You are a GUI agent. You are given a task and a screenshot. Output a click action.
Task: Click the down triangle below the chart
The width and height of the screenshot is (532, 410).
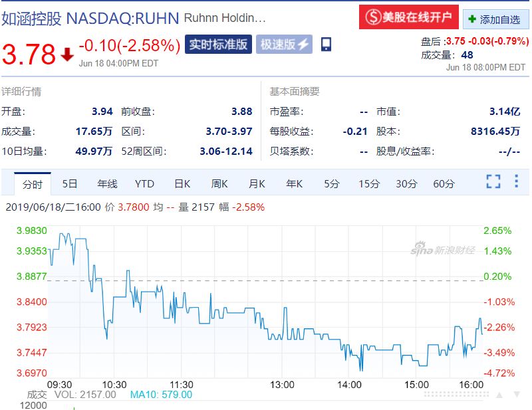coord(517,395)
